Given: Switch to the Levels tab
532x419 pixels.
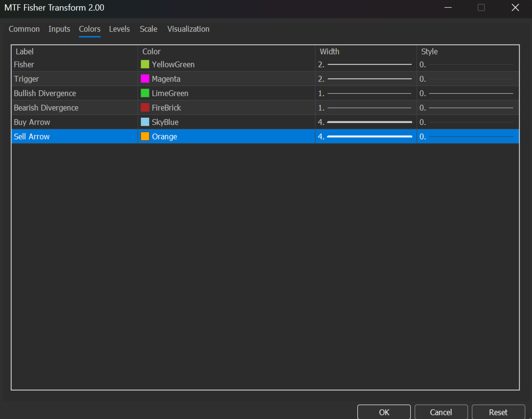Looking at the screenshot, I should (119, 29).
